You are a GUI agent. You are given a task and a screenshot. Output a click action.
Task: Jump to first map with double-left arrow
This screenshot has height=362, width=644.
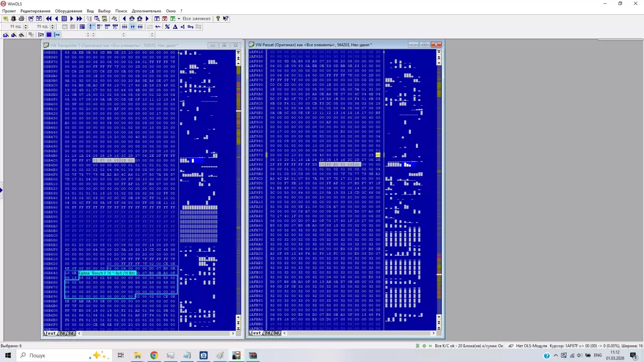tap(49, 19)
